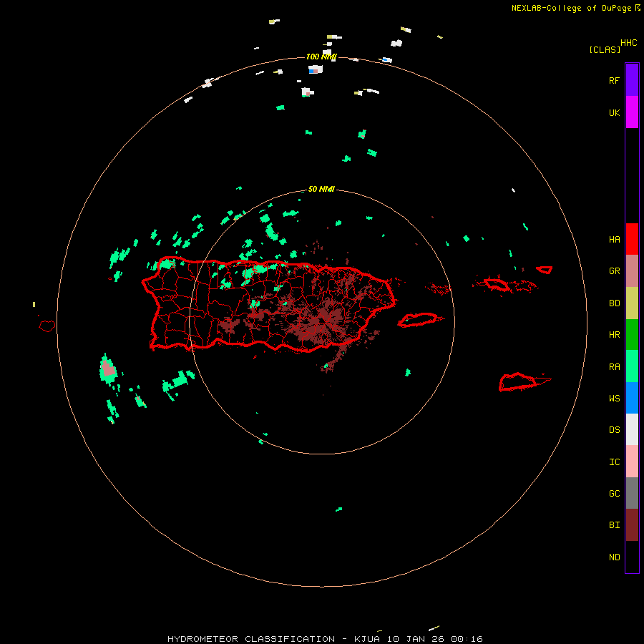
Task: Click the [CLAS] unit label
Action: point(605,49)
